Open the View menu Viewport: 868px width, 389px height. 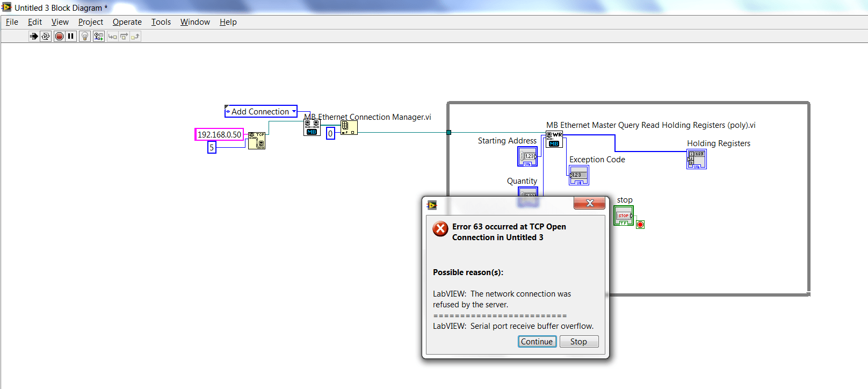click(60, 22)
